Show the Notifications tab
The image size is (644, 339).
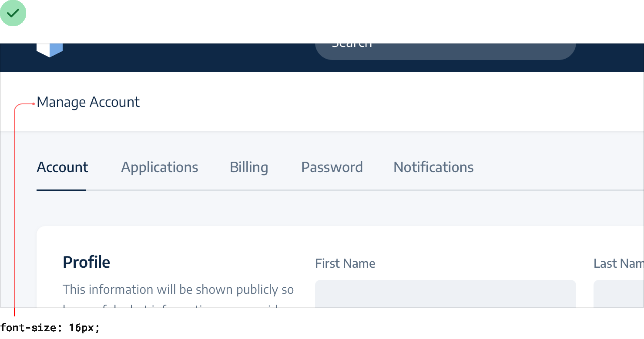pos(433,167)
